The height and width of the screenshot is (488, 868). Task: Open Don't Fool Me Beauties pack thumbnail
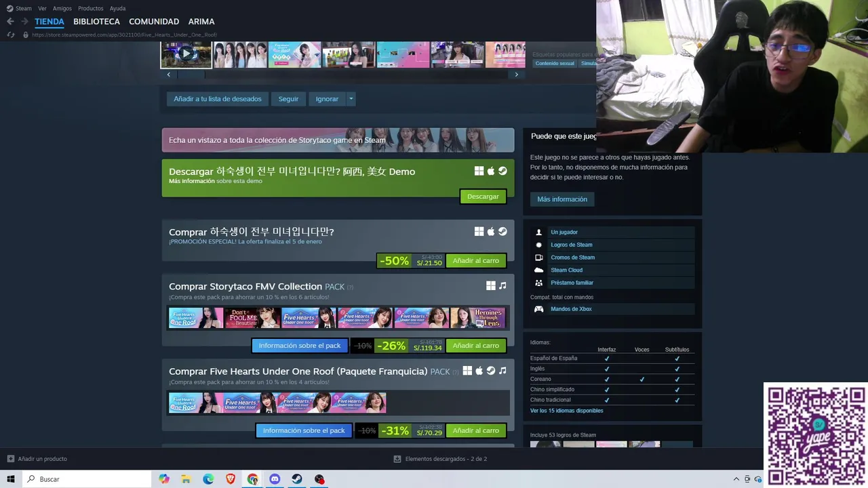[252, 318]
